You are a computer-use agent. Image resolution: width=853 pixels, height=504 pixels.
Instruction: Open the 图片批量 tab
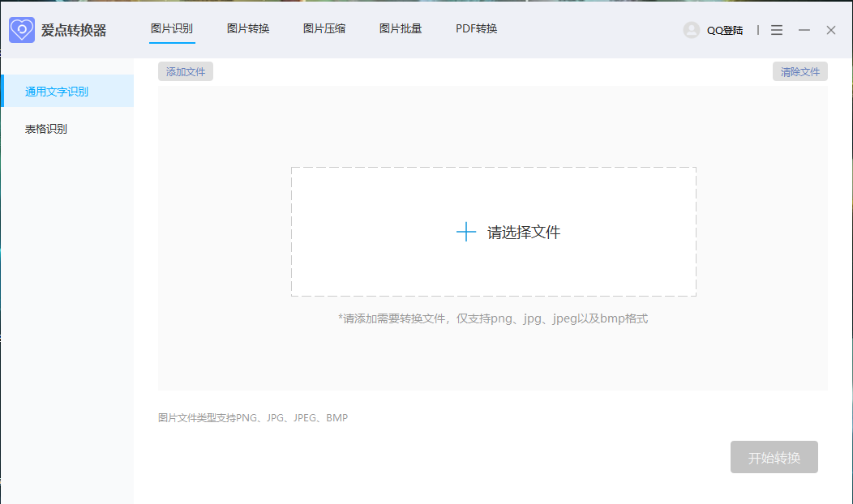point(400,28)
